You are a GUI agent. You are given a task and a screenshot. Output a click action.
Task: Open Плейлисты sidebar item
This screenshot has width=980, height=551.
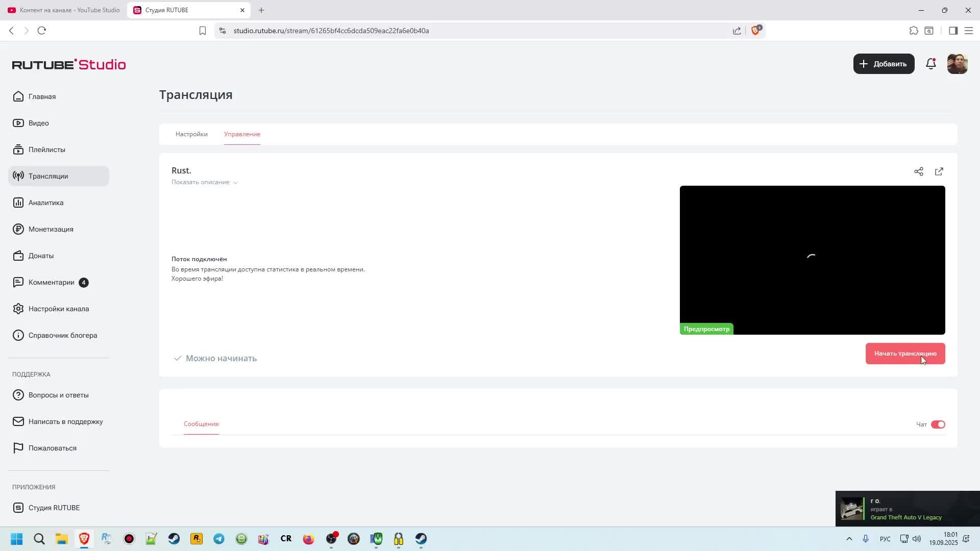(x=46, y=149)
